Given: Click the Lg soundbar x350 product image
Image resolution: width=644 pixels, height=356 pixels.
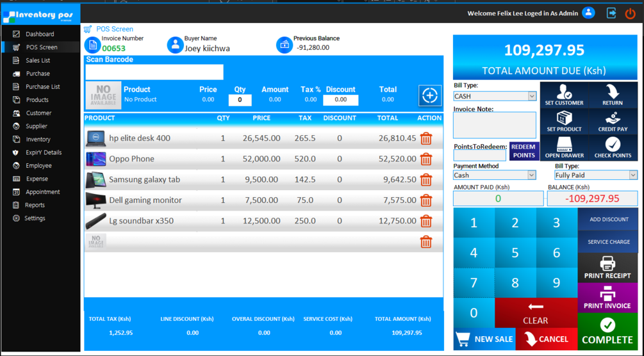Looking at the screenshot, I should [x=95, y=221].
